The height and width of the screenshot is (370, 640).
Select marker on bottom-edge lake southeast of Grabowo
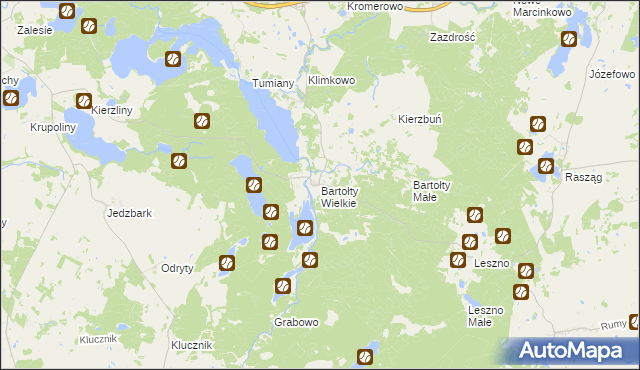(x=364, y=357)
